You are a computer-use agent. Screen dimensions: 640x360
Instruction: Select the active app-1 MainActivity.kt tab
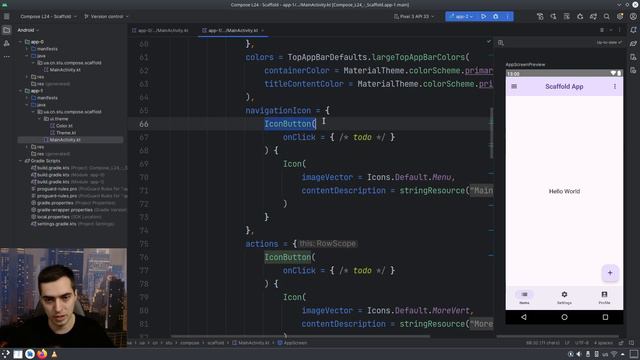(x=233, y=31)
